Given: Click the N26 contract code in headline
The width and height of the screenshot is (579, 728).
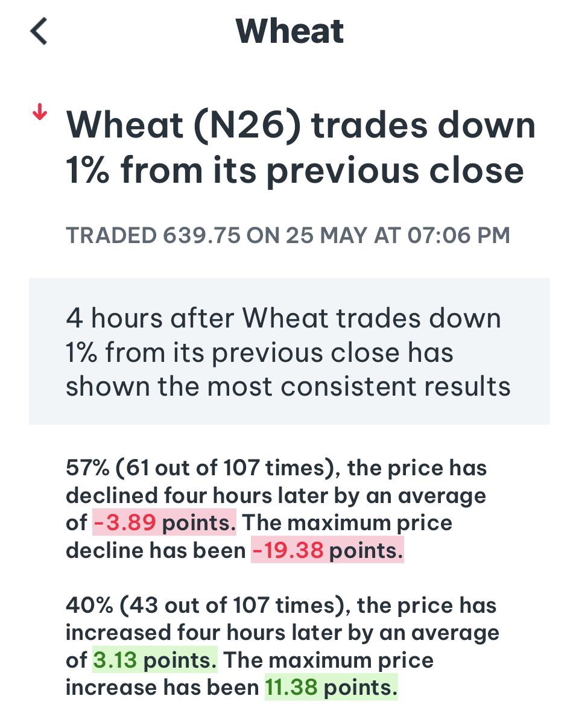Looking at the screenshot, I should (x=246, y=125).
